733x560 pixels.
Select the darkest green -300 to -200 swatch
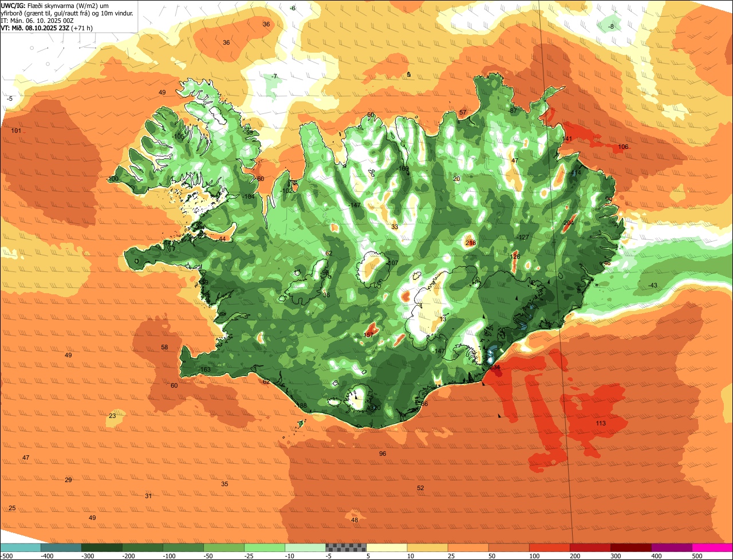tap(101, 547)
